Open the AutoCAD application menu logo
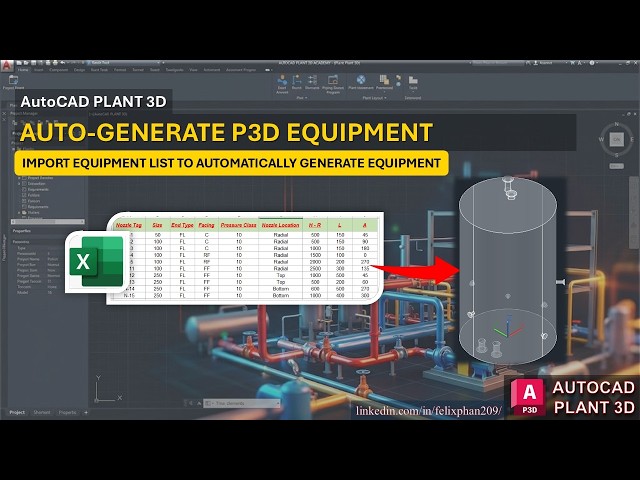Image resolution: width=640 pixels, height=480 pixels. tap(7, 66)
